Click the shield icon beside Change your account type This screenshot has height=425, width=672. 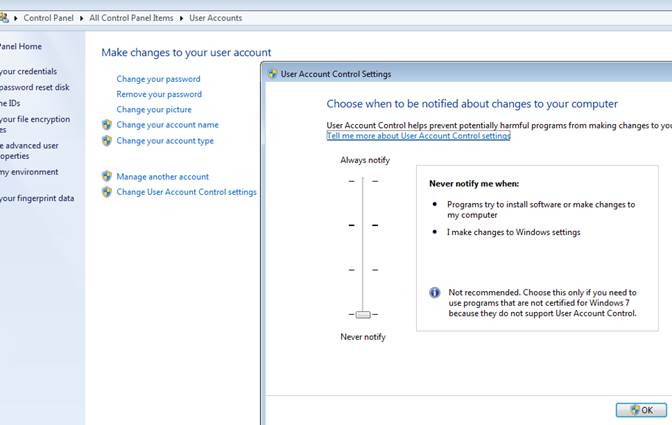click(x=107, y=141)
